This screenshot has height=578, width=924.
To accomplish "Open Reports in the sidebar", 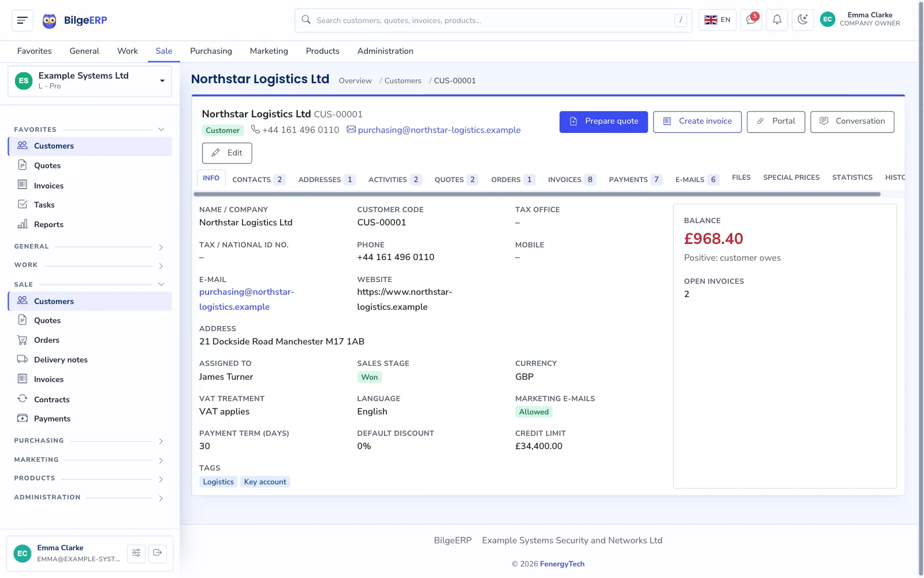I will pos(90,224).
